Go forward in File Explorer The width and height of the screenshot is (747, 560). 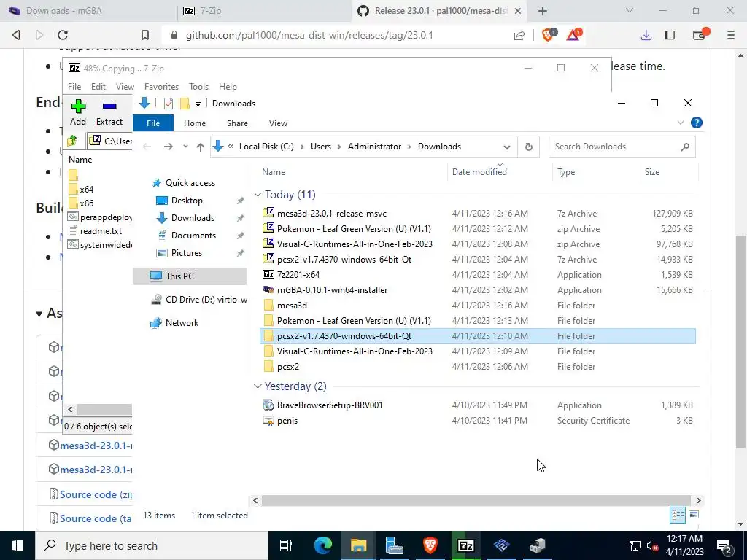(169, 147)
